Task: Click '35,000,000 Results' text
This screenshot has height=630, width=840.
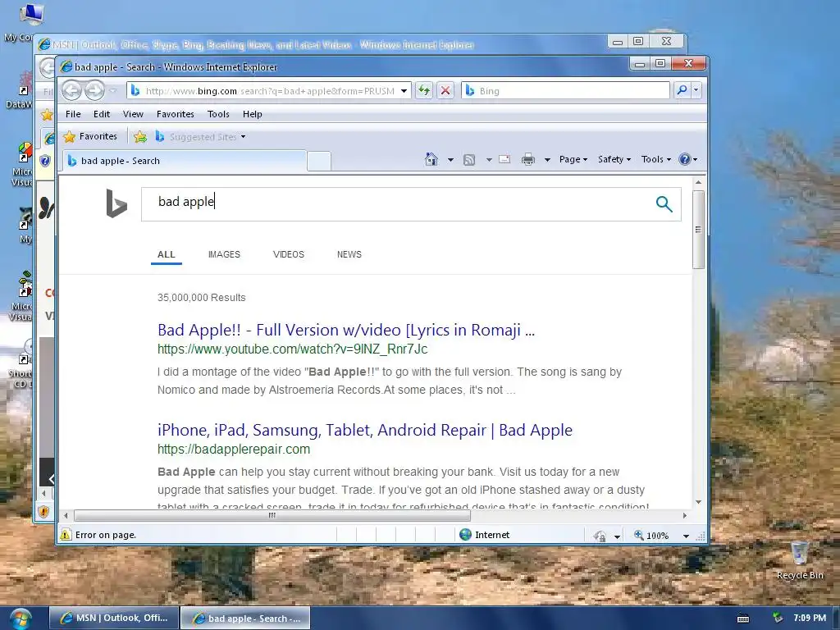Action: pyautogui.click(x=202, y=298)
